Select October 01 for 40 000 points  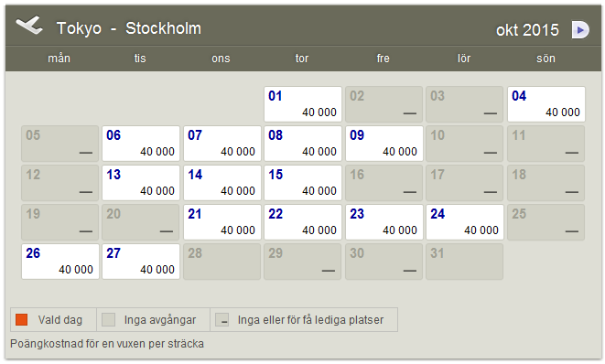(303, 104)
